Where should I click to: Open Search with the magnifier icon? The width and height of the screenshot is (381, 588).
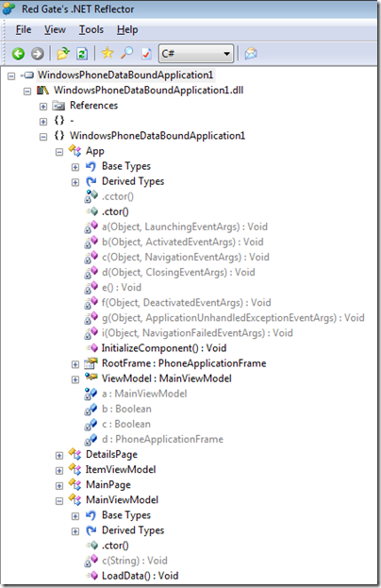point(126,53)
